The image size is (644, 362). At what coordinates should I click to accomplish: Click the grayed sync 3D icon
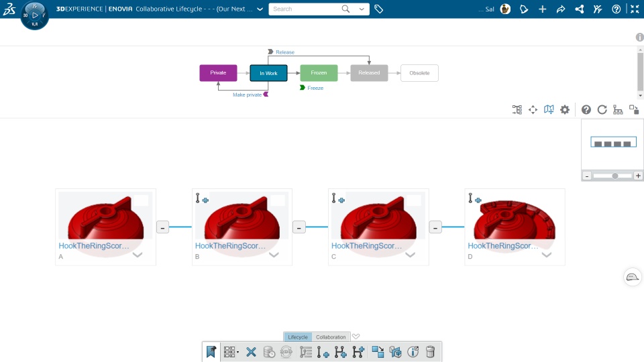(x=286, y=352)
